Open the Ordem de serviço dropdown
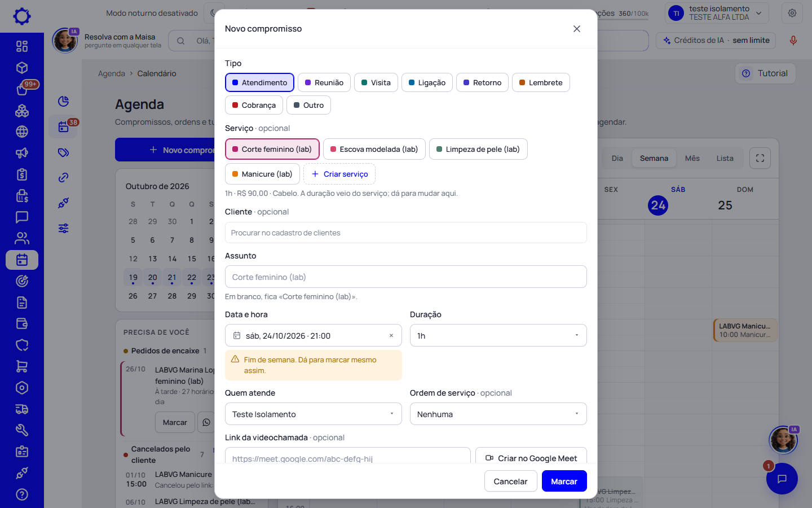812x508 pixels. pos(498,414)
